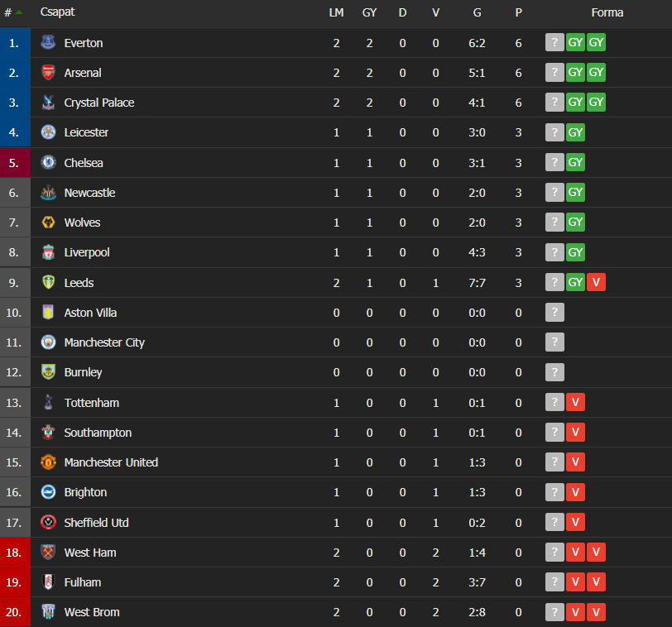Click the Liverpool club crest icon
672x627 pixels.
[x=48, y=252]
